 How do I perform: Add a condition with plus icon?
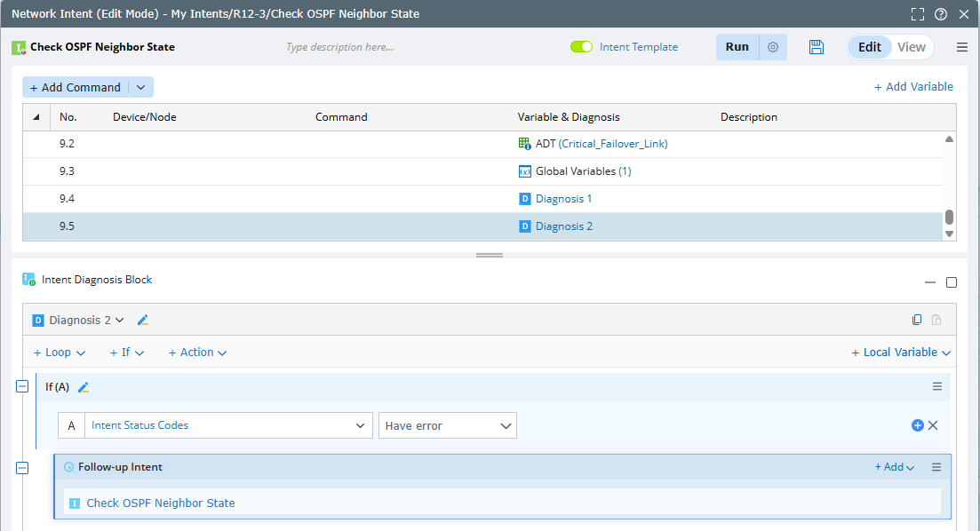click(x=918, y=425)
